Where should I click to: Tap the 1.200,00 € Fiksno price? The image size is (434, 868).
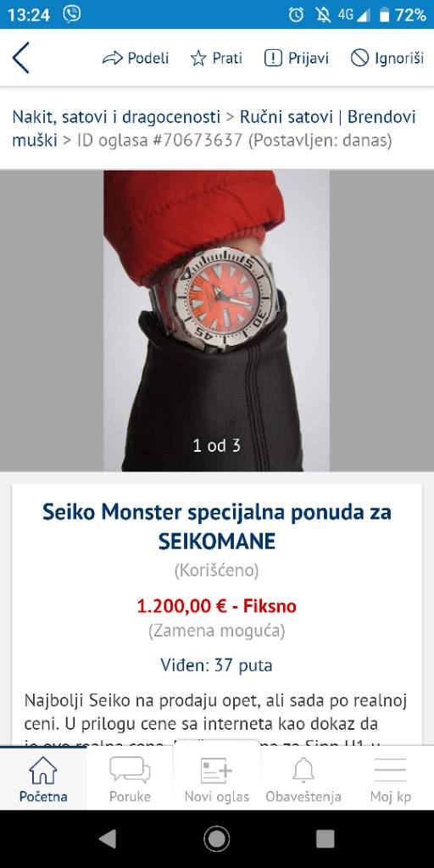point(216,606)
